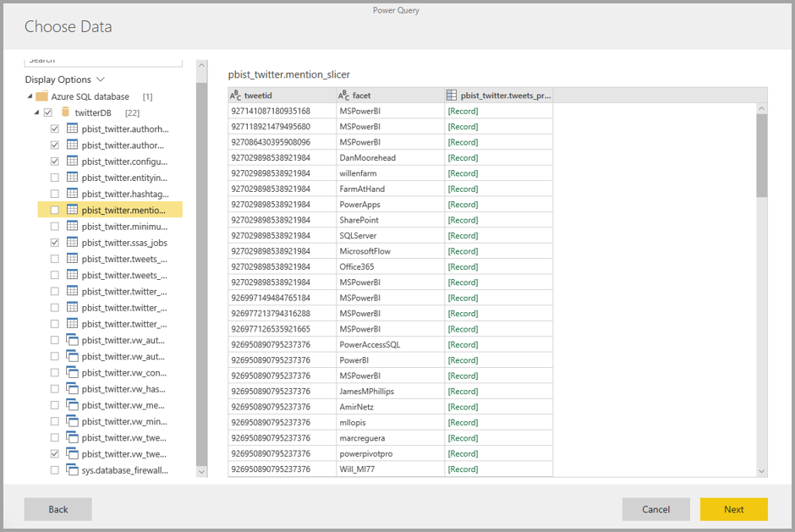Click the Next button
This screenshot has height=532, width=795.
coord(733,509)
